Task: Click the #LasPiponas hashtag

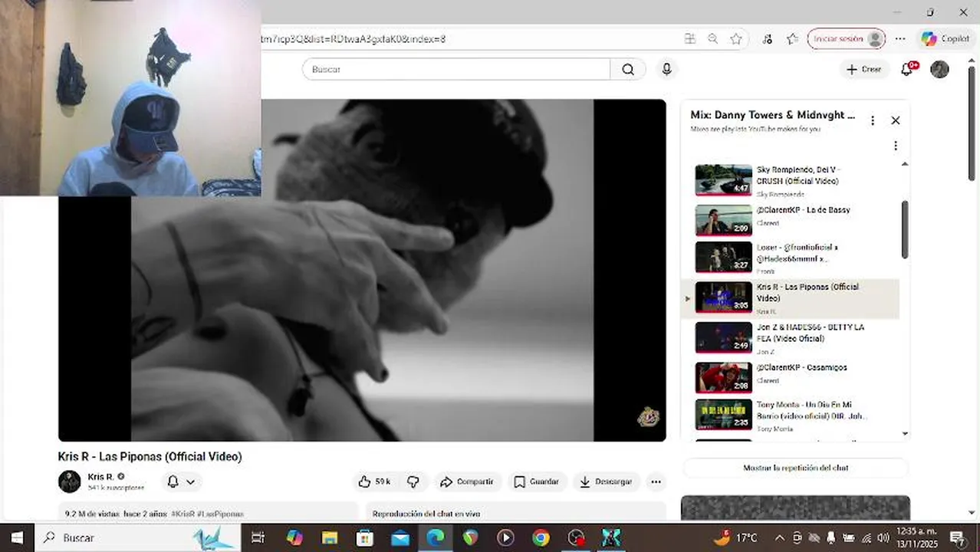Action: coord(220,514)
